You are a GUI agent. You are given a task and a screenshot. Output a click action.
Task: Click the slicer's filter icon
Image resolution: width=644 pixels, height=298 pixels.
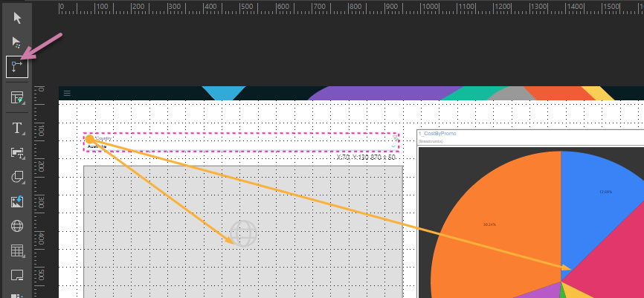(x=395, y=137)
